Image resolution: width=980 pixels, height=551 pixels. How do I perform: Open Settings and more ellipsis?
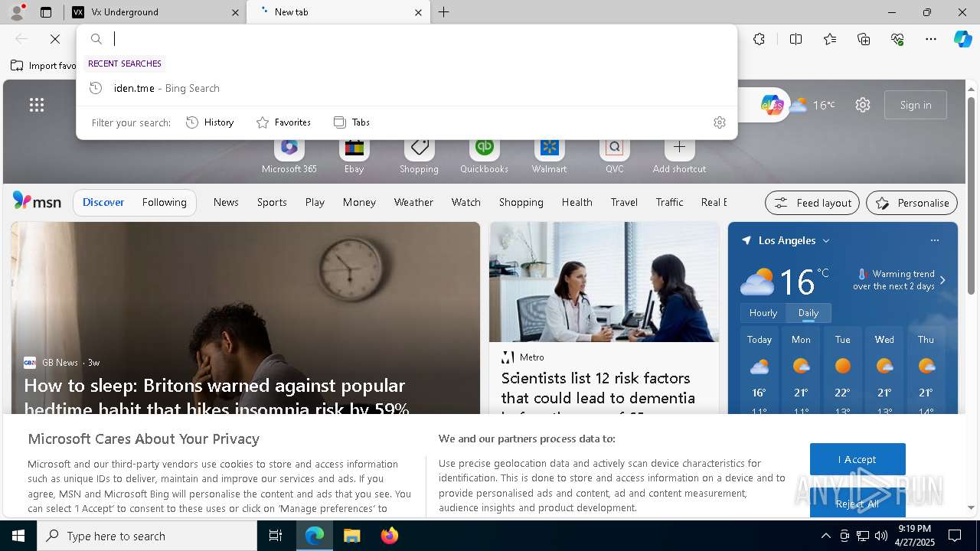(931, 39)
